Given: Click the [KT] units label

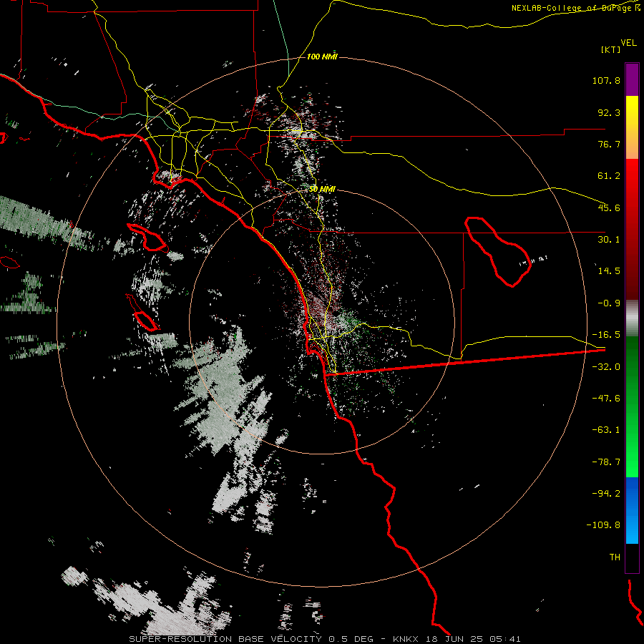Looking at the screenshot, I should pos(611,49).
